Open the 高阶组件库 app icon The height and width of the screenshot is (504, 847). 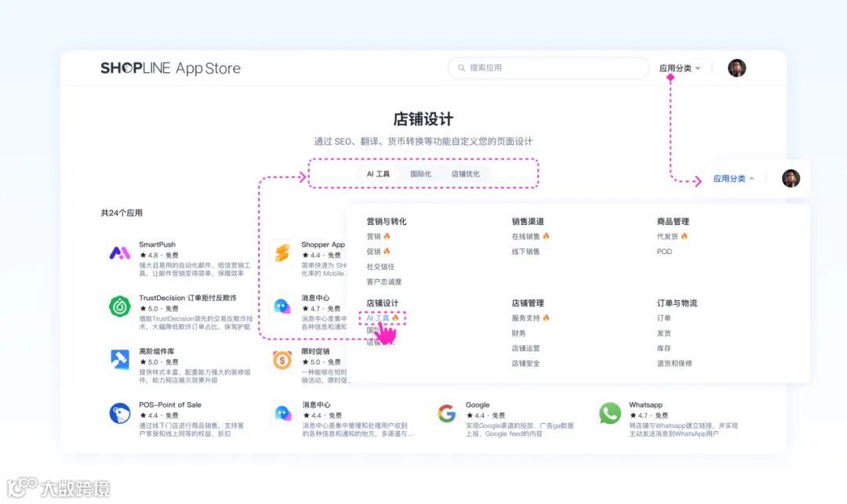coord(120,359)
